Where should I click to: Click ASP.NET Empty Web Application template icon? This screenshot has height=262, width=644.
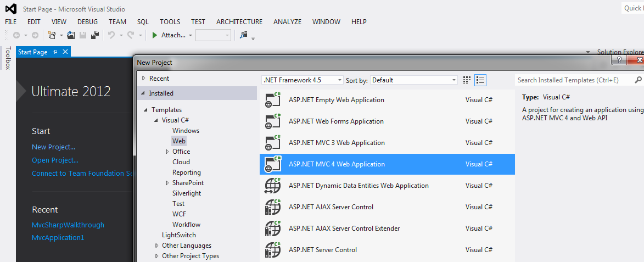pyautogui.click(x=273, y=100)
